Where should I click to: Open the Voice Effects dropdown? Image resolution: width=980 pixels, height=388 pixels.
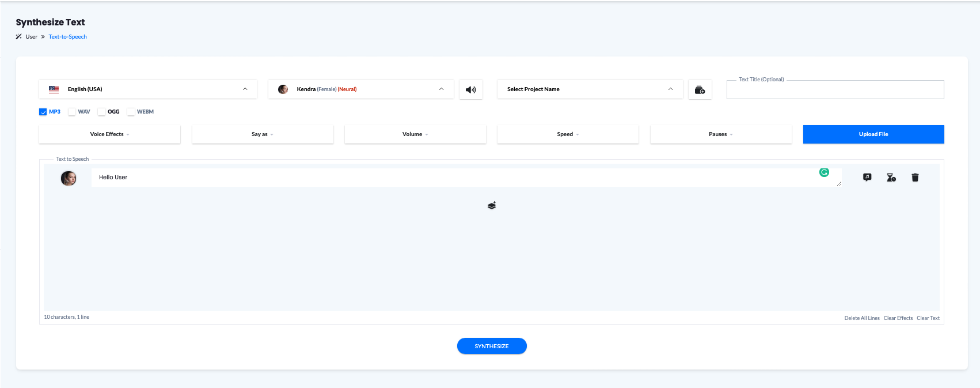pos(109,134)
